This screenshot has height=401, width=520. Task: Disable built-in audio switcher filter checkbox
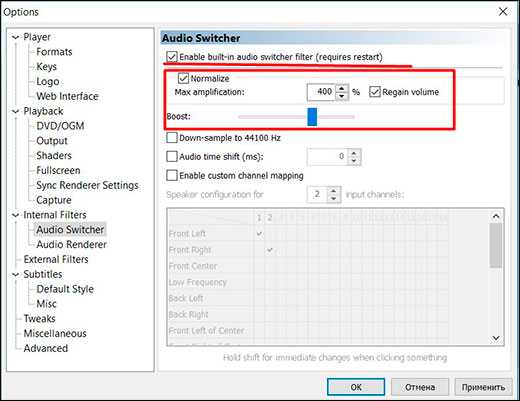[x=172, y=57]
